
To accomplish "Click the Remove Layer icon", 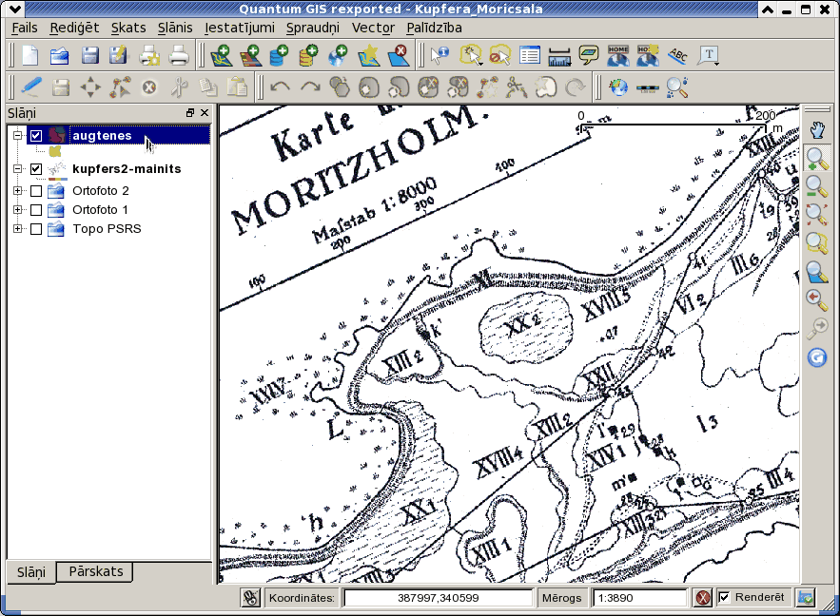I will tap(398, 56).
